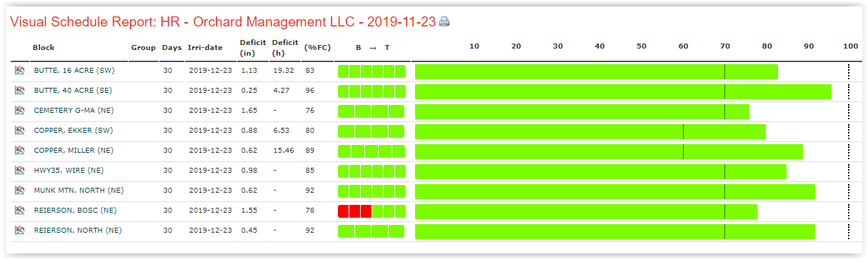Click the red depth swatches for REIERSON, BOSC
The width and height of the screenshot is (868, 262).
[x=355, y=211]
